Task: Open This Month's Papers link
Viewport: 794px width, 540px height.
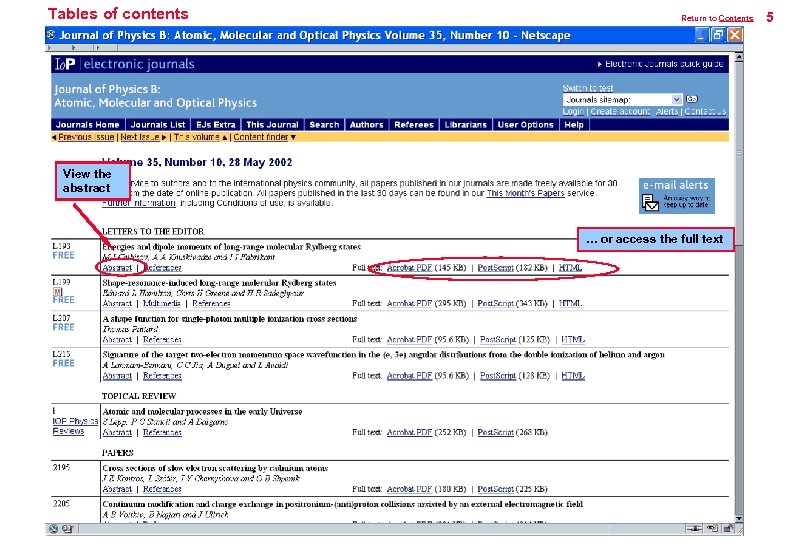Action: tap(525, 193)
